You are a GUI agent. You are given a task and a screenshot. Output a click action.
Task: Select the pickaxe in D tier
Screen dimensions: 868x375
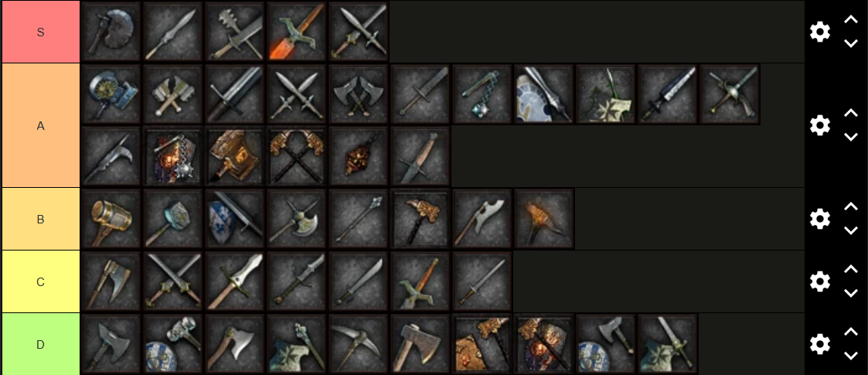(x=359, y=345)
